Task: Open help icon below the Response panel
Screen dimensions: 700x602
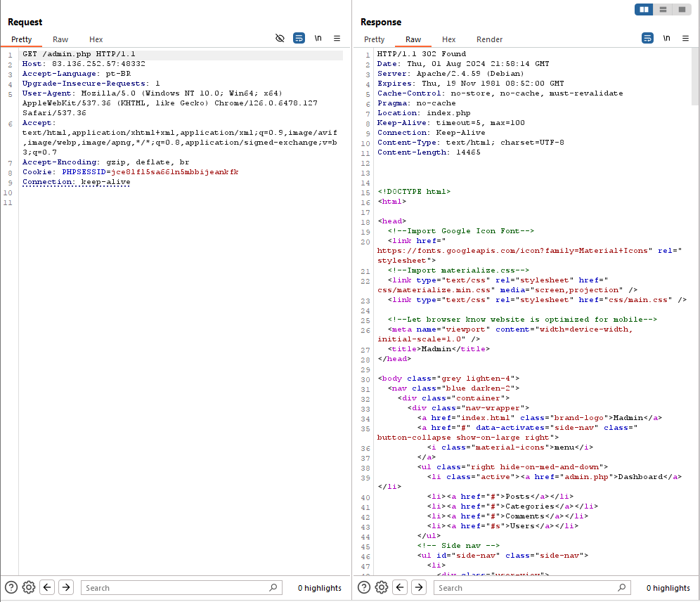Action: coord(364,587)
